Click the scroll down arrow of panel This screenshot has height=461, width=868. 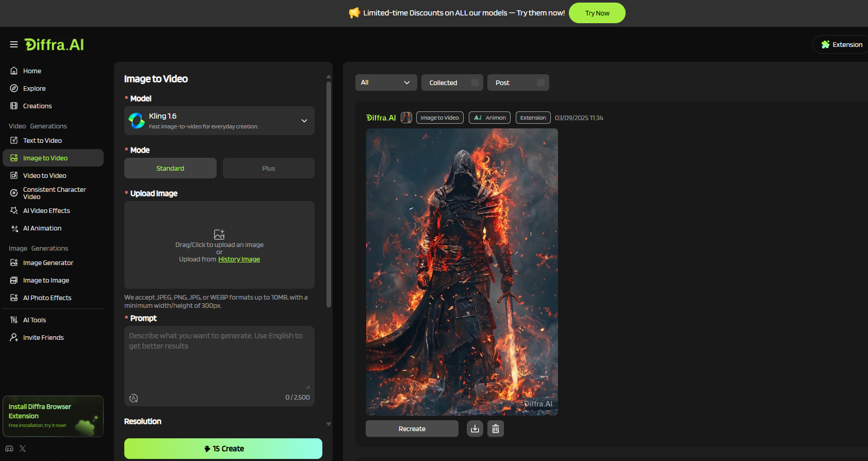pos(329,424)
